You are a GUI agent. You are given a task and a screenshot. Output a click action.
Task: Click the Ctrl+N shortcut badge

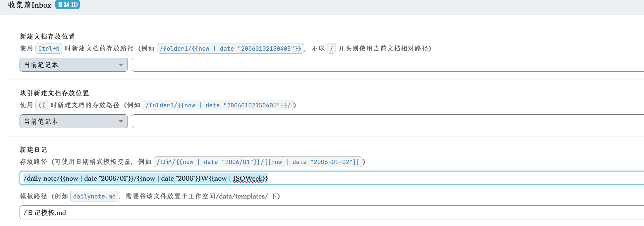[x=49, y=49]
